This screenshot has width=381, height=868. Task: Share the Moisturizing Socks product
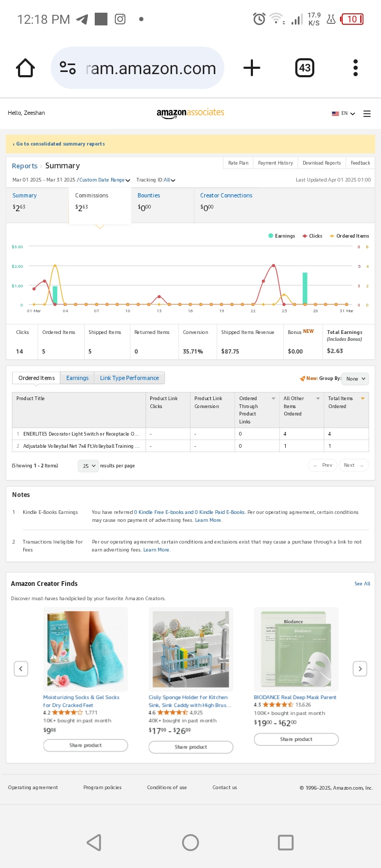point(85,745)
